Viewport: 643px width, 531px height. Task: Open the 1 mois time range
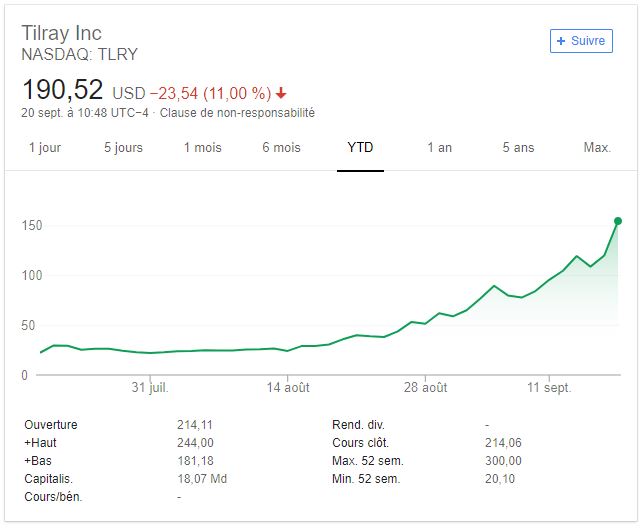pyautogui.click(x=202, y=147)
